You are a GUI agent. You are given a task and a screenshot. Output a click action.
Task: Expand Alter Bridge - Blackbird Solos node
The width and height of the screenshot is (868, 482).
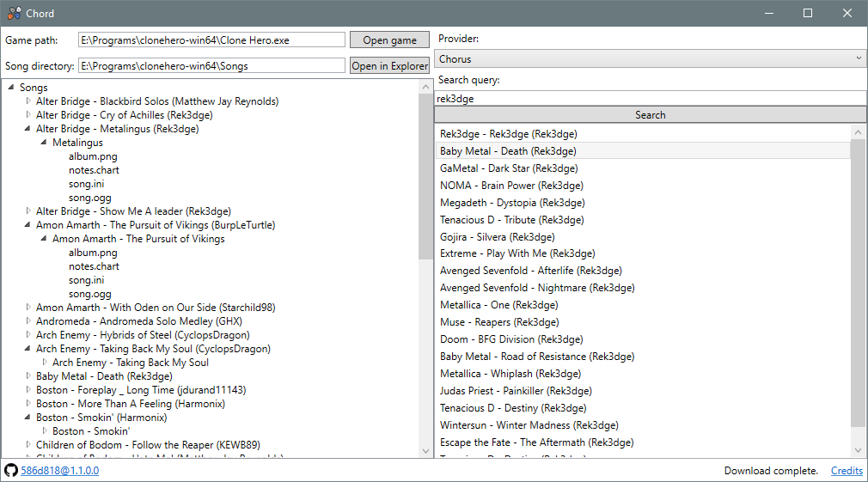click(28, 101)
